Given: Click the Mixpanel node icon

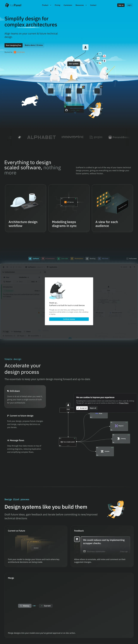Looking at the screenshot, I should point(116,426).
